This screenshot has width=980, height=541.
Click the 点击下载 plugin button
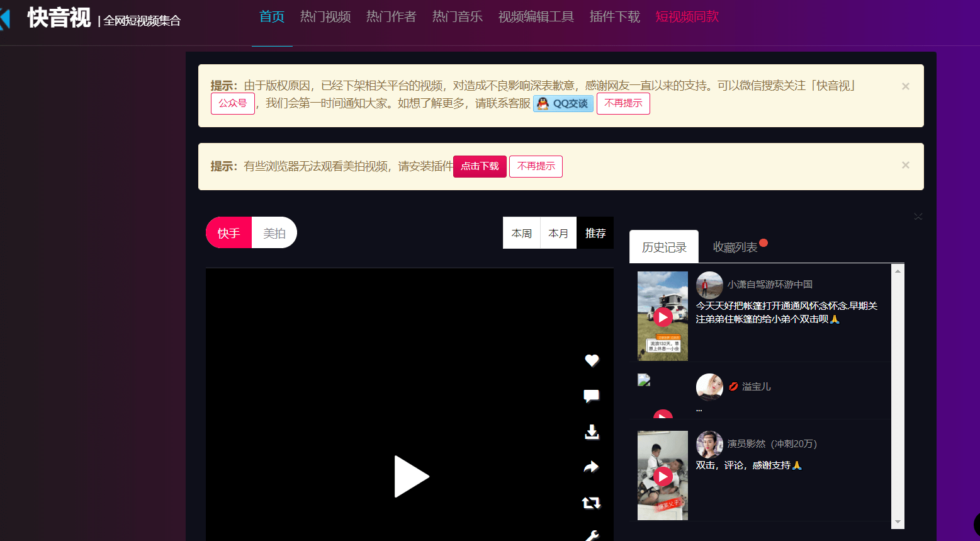pos(480,166)
